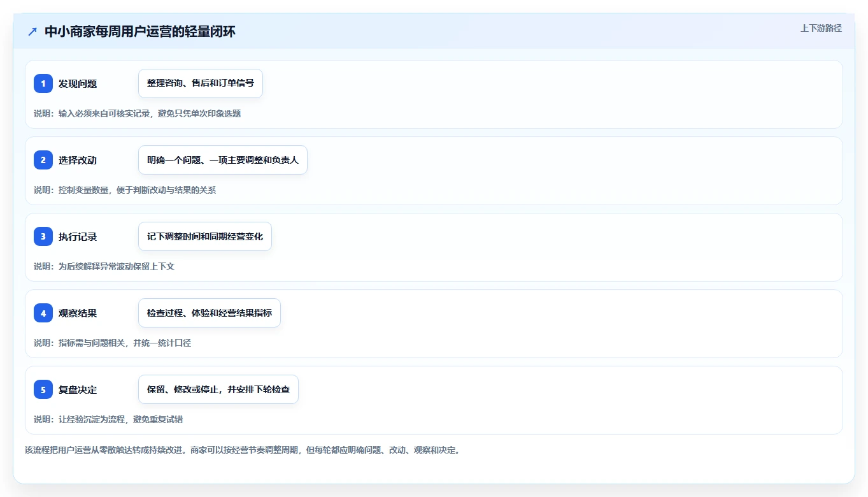
Task: Click the arrow icon beside the title
Action: point(32,31)
